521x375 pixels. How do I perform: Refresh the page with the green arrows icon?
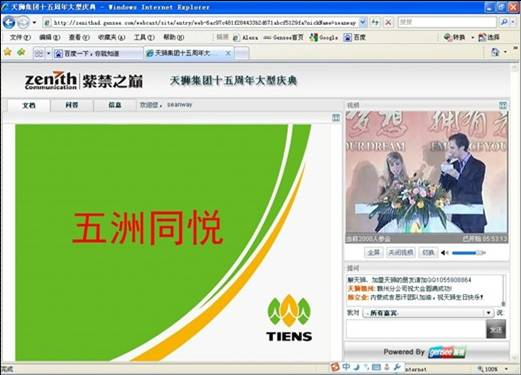point(375,22)
